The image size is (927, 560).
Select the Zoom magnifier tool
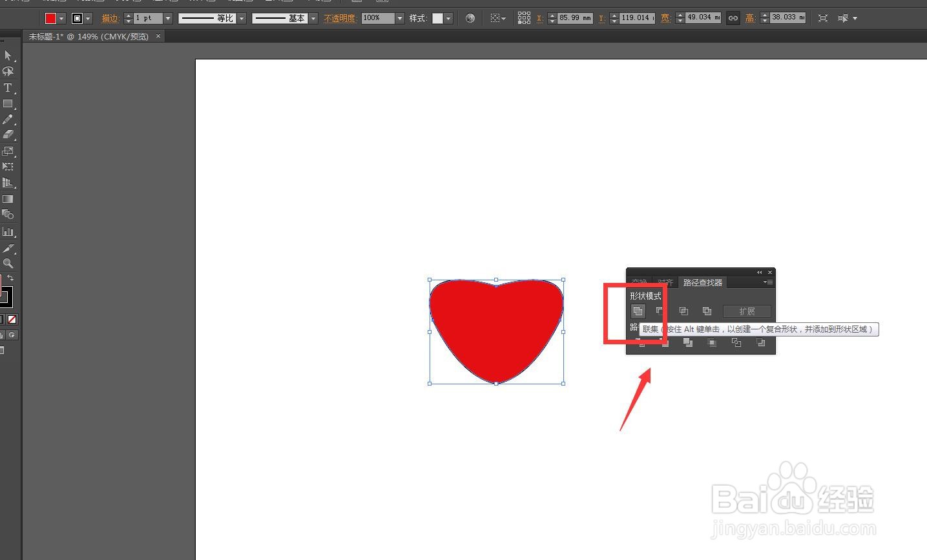coord(8,264)
